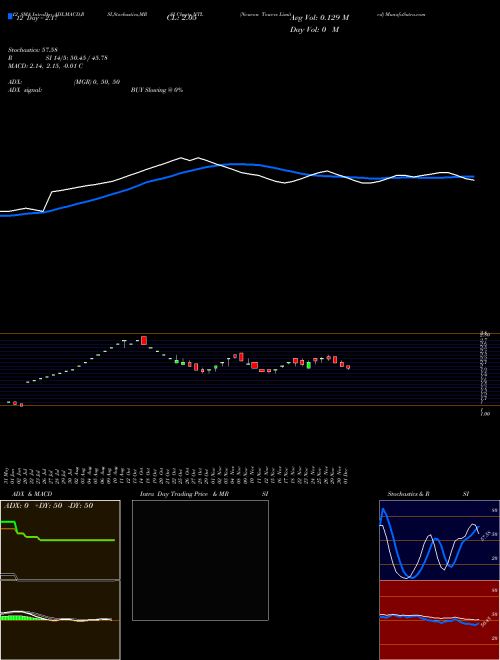This screenshot has height=660, width=500.
Task: Click the 'BUY Slowing @ 0%' signal text
Action: coord(157,90)
